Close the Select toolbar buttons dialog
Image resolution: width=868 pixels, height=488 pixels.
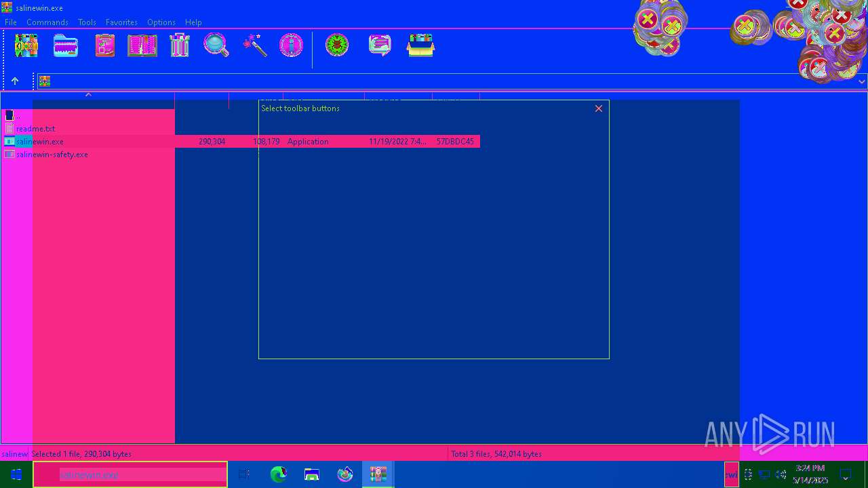[x=599, y=108]
